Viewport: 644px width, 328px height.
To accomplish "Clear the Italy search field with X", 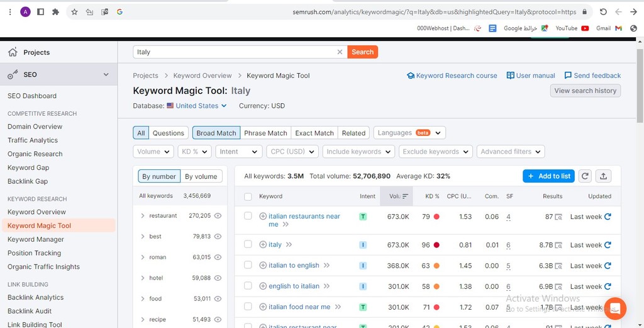I will [340, 52].
